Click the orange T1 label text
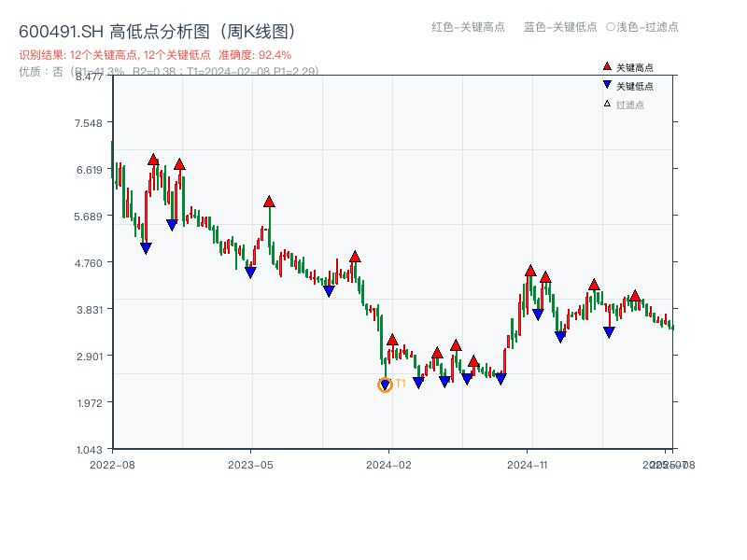 coord(401,384)
